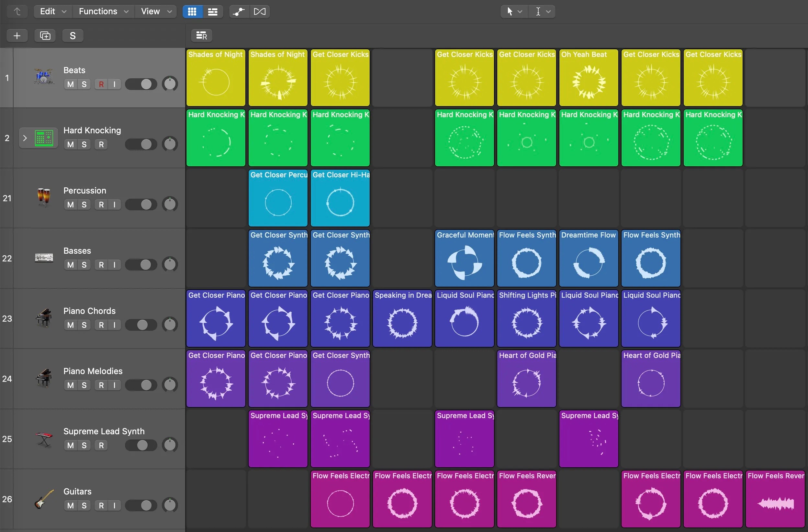808x532 pixels.
Task: Solo the Piano Chords track
Action: pyautogui.click(x=85, y=325)
